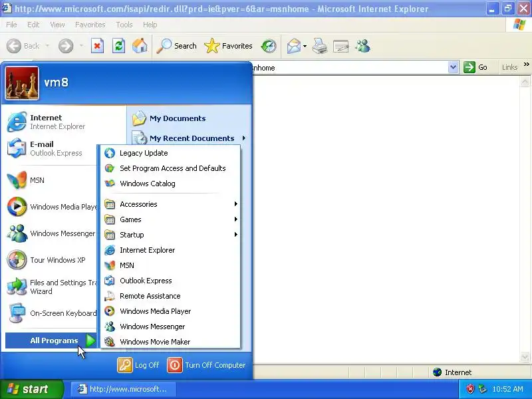This screenshot has height=399, width=532.
Task: Click the vm8 chess user picture
Action: (x=22, y=82)
